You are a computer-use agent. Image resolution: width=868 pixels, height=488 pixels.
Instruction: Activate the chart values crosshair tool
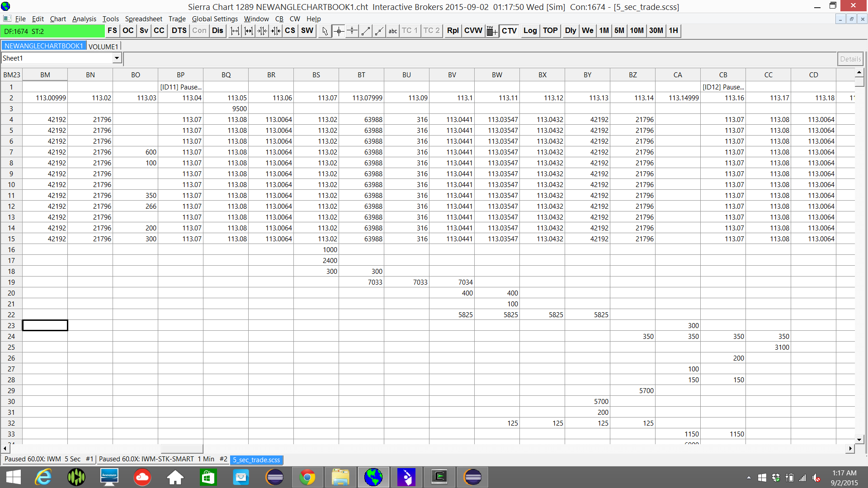(339, 31)
